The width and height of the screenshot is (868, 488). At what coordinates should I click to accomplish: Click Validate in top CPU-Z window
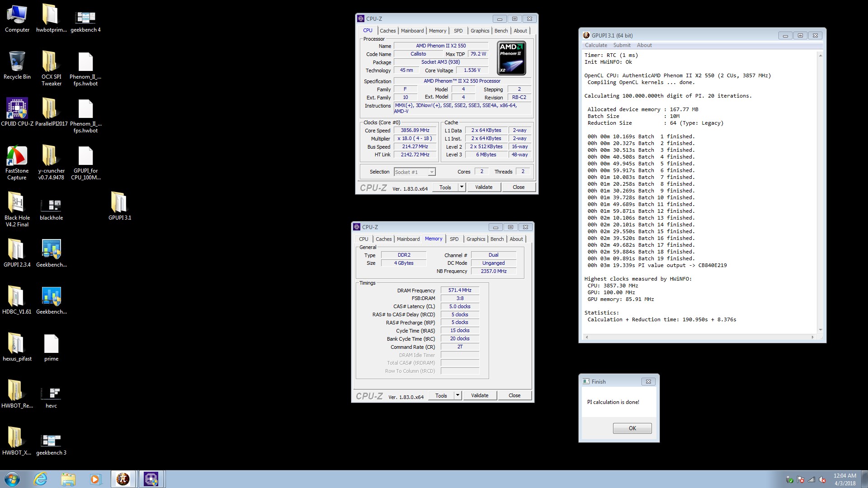(x=484, y=187)
